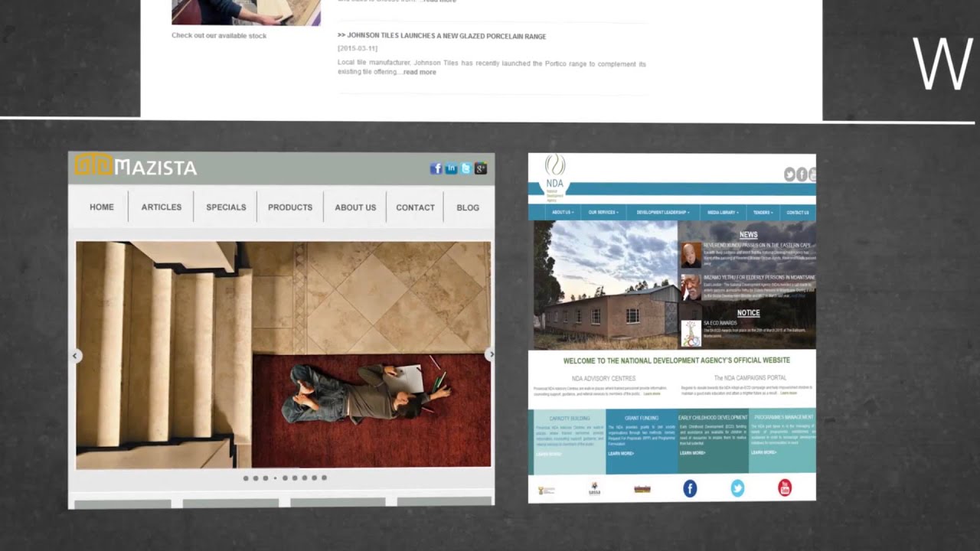Expand the NDA Media Library dropdown
The height and width of the screenshot is (551, 980).
[x=723, y=213]
